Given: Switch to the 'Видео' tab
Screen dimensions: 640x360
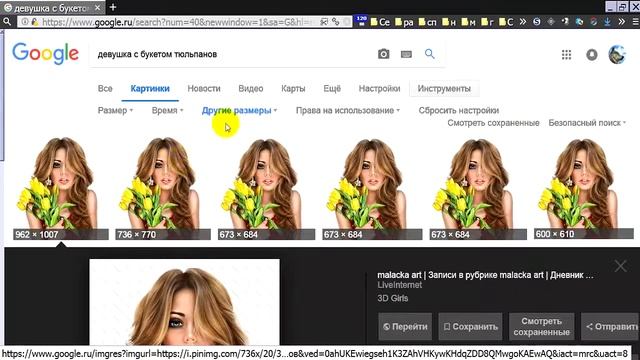Looking at the screenshot, I should coord(251,89).
